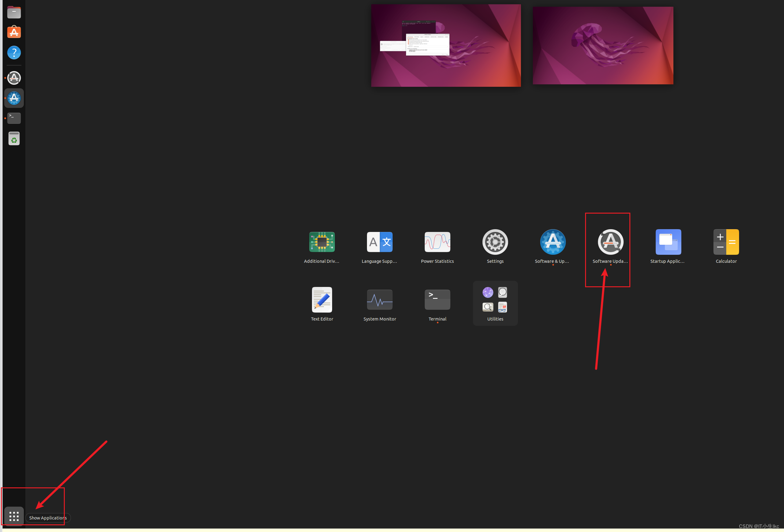The image size is (784, 532).
Task: Open Software Updater in app grid
Action: tap(610, 242)
